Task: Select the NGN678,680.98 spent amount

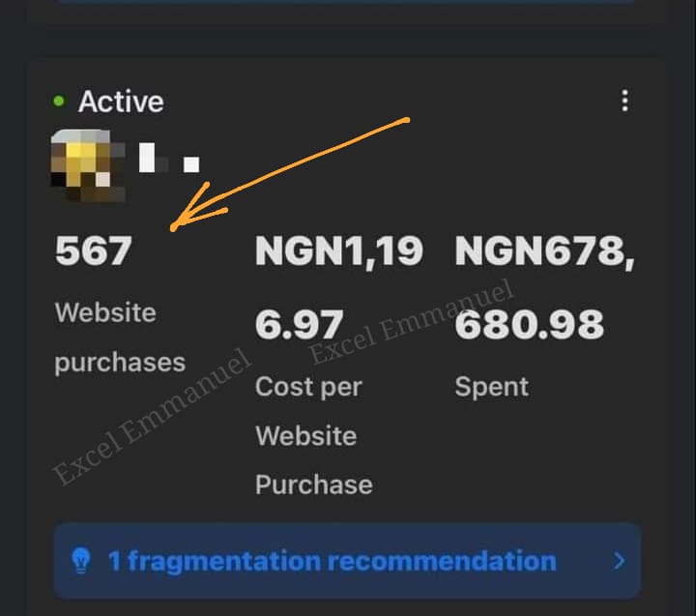Action: [x=544, y=287]
